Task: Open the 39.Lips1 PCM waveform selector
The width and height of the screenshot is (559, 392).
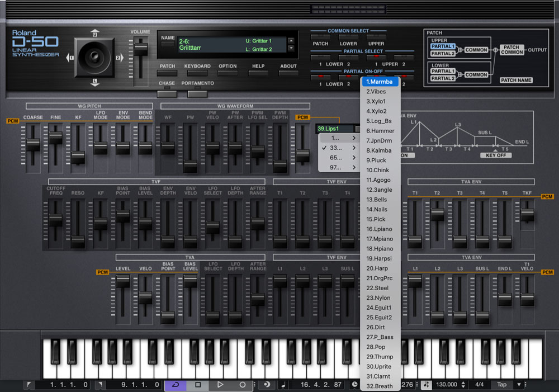Action: [x=337, y=129]
